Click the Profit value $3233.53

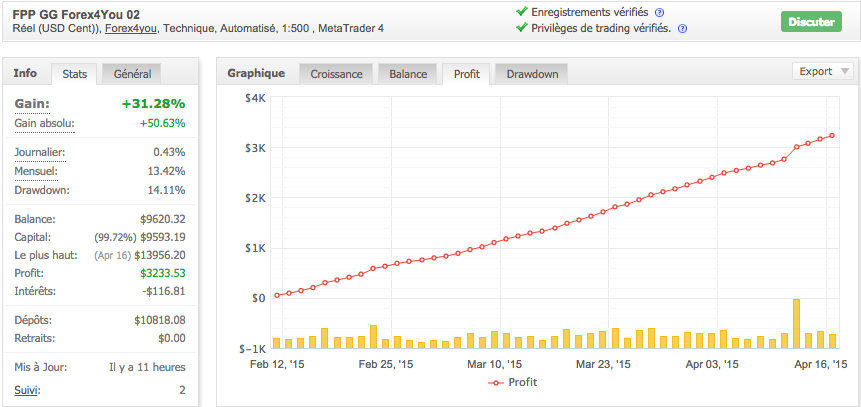tap(163, 273)
